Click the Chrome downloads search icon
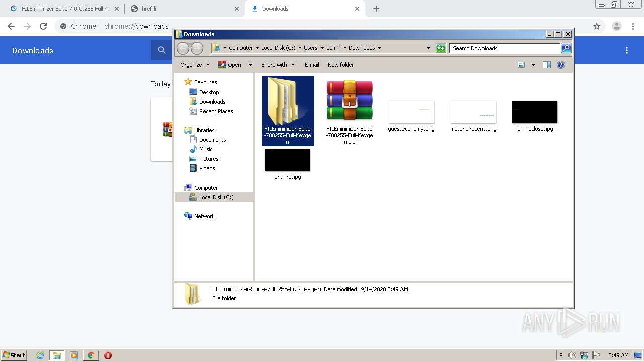 [162, 50]
